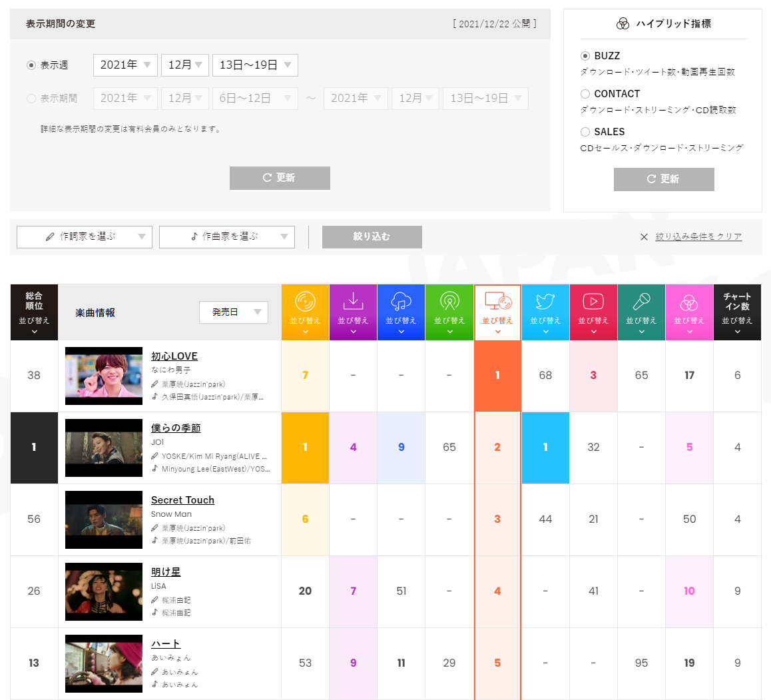Image resolution: width=771 pixels, height=700 pixels.
Task: Sort by 総合順位 column header
Action: [34, 312]
